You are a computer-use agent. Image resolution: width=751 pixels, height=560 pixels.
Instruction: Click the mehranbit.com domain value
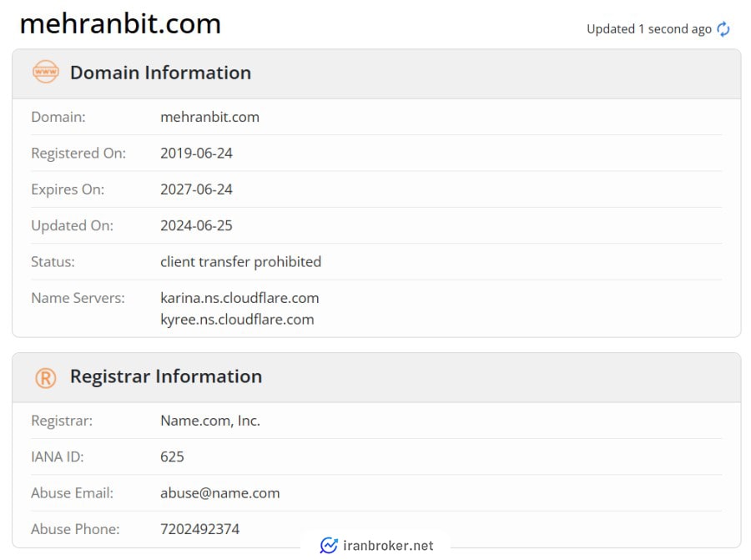click(x=209, y=117)
